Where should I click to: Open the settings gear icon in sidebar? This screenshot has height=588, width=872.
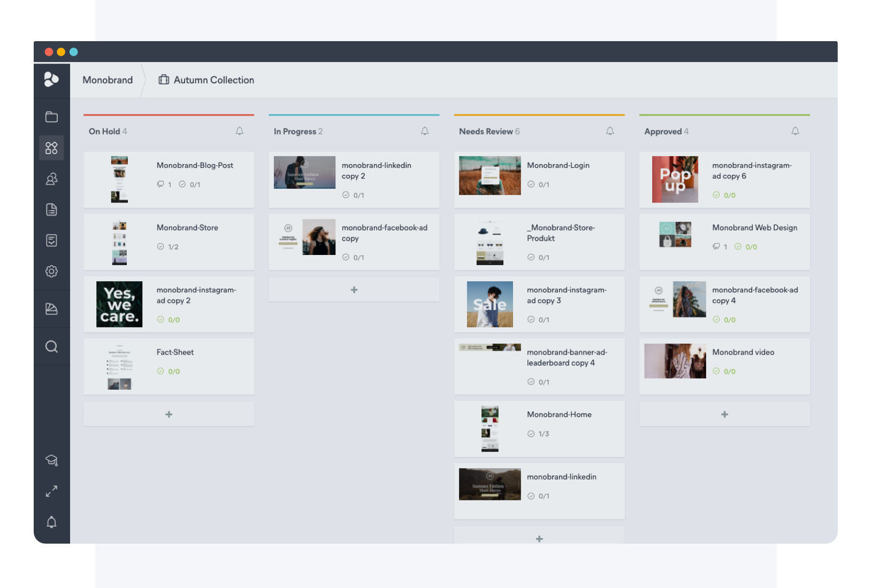(51, 271)
